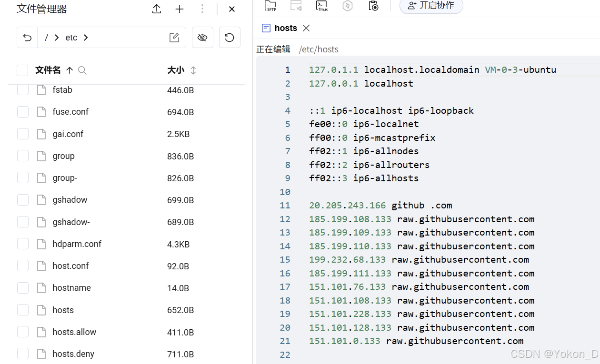Click the upload icon in file manager header
The image size is (600, 364).
157,9
